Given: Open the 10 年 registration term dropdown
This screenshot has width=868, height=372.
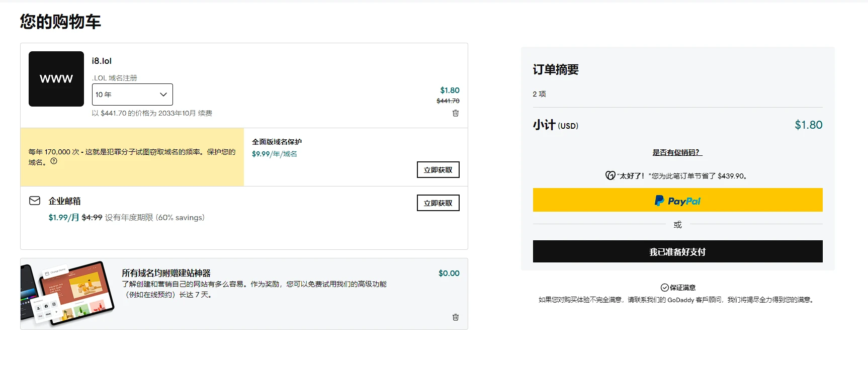Looking at the screenshot, I should click(132, 95).
